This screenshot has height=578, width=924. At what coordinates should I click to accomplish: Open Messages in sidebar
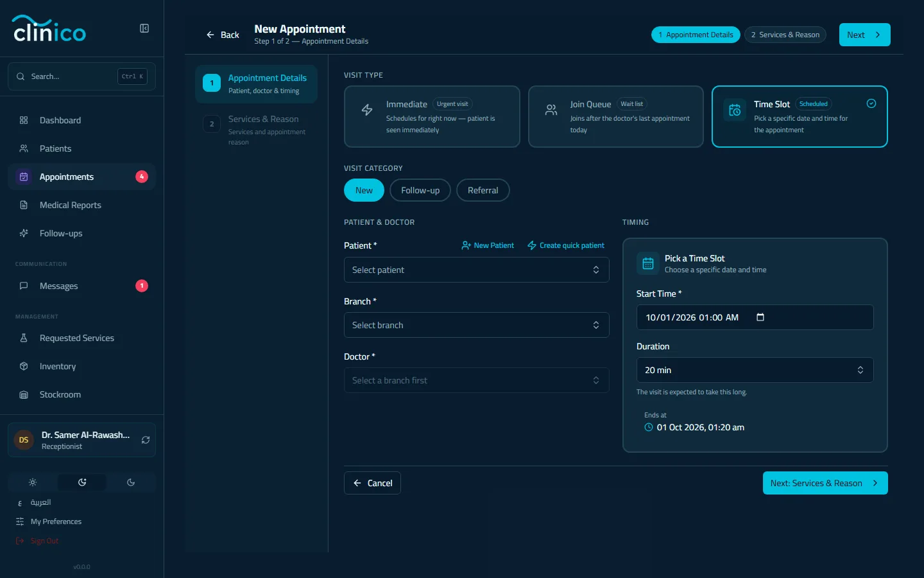(81, 286)
